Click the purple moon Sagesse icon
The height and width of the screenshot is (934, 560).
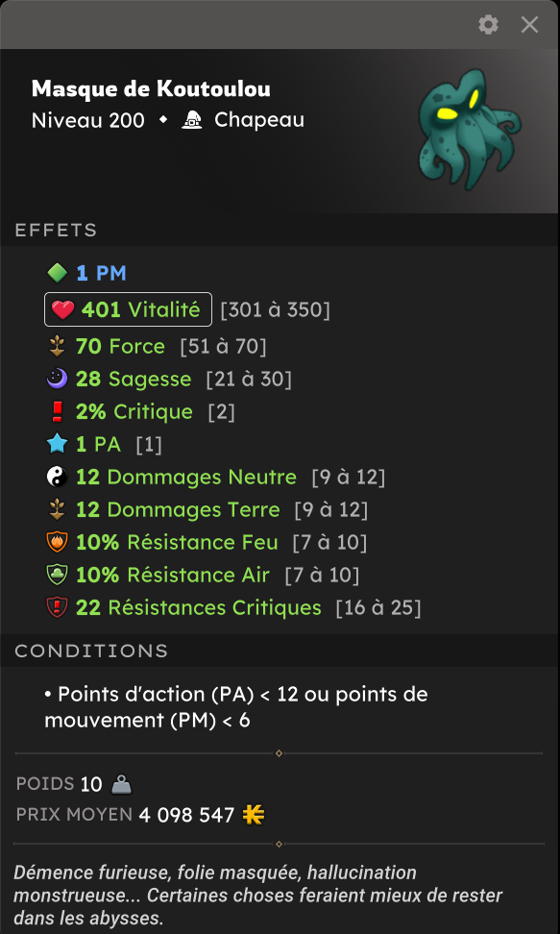(x=58, y=379)
